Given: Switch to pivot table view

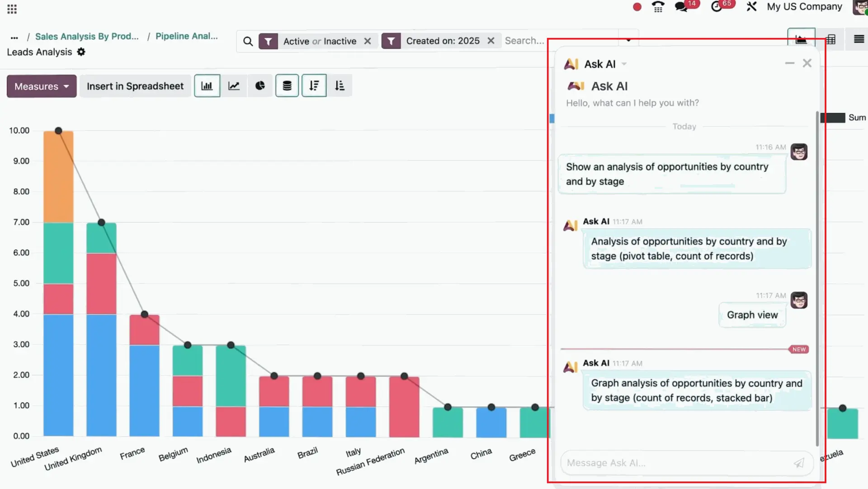Looking at the screenshot, I should point(831,39).
